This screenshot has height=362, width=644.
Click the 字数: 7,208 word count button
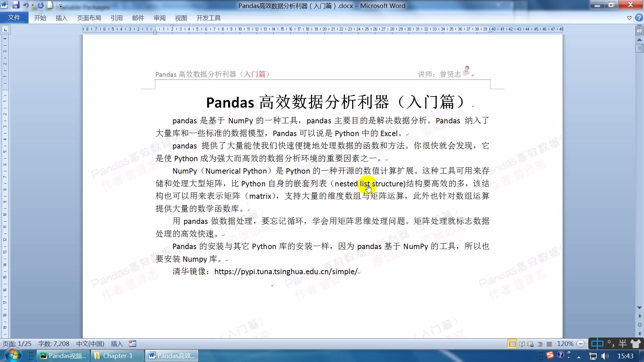tap(54, 344)
